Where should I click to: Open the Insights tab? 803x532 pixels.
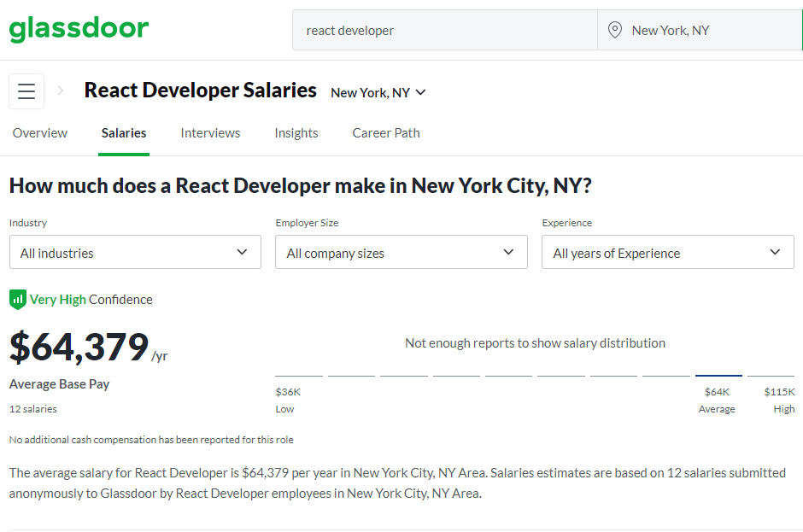click(296, 133)
